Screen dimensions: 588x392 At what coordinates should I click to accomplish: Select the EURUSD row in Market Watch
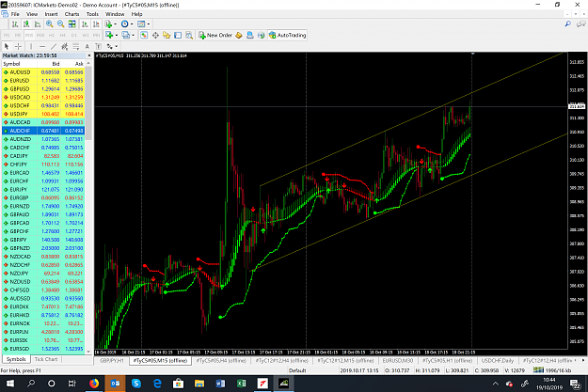click(x=43, y=81)
